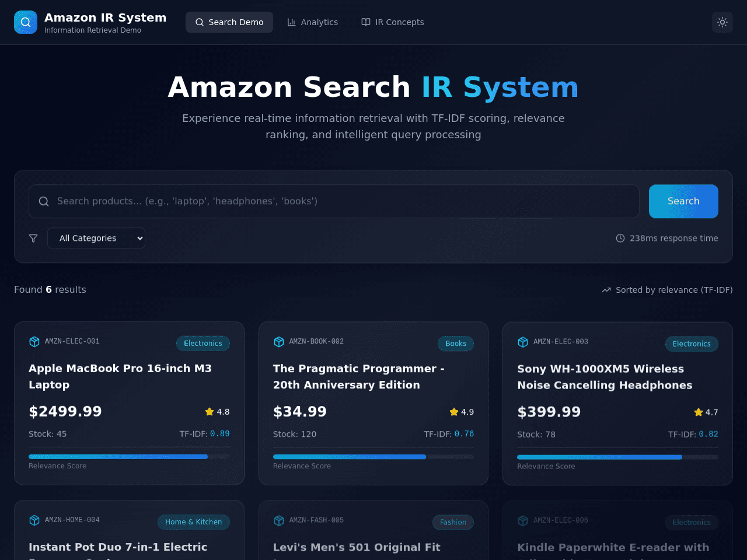Click the AMZN-ELEC-003 product ID
747x560 pixels.
(x=561, y=342)
